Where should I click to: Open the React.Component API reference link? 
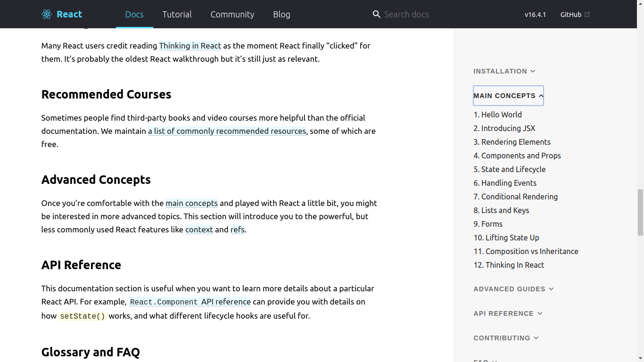(x=190, y=302)
